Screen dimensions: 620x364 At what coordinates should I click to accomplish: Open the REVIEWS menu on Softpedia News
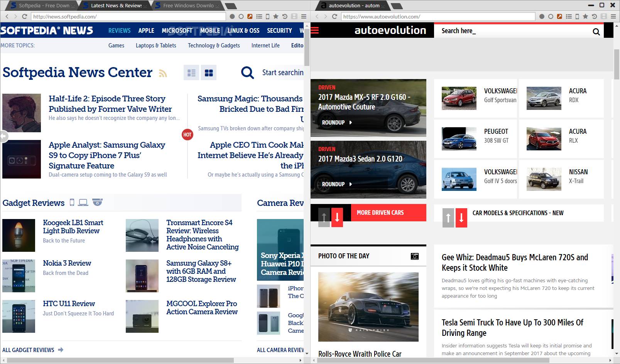[x=119, y=30]
